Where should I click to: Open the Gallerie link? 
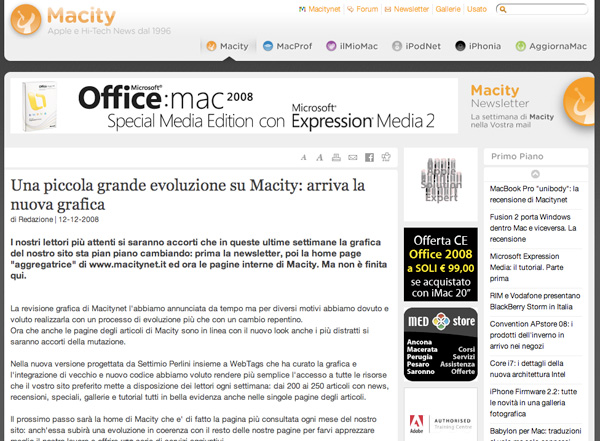tap(448, 9)
